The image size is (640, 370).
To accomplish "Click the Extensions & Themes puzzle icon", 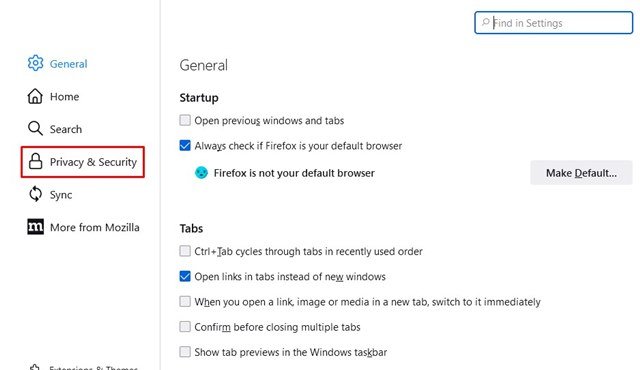I will point(35,367).
